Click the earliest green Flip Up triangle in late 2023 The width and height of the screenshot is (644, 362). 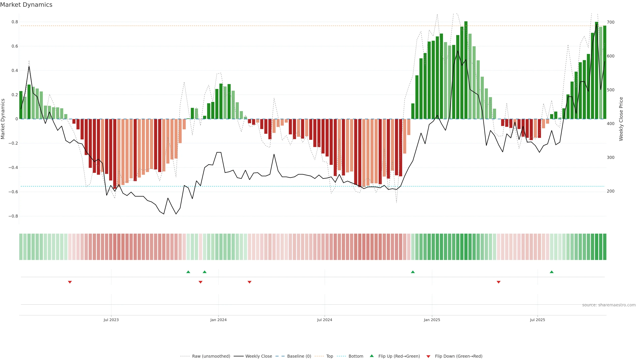(188, 272)
